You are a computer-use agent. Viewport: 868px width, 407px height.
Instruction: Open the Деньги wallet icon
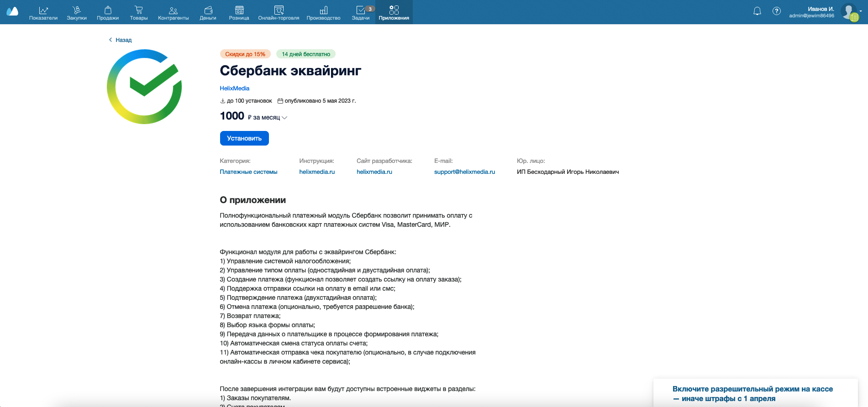pyautogui.click(x=208, y=10)
